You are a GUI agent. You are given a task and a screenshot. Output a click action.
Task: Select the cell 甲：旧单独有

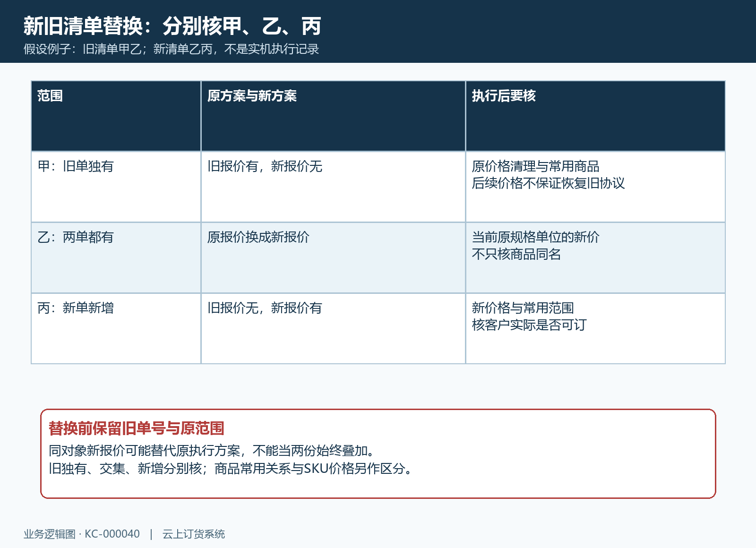coord(116,187)
